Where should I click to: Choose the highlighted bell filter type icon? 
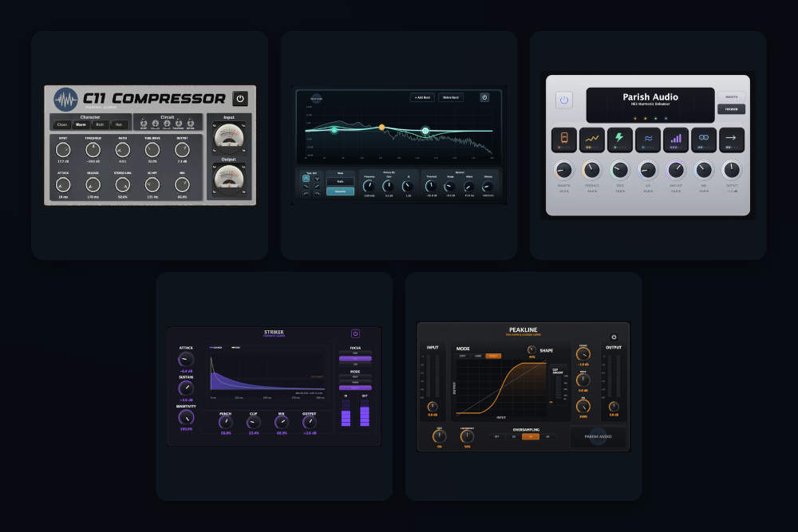(x=306, y=179)
